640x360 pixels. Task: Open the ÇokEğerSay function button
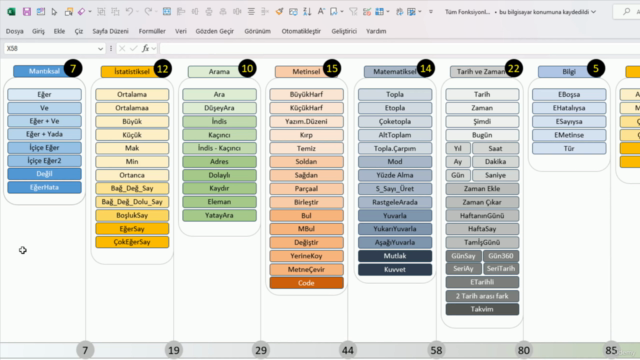[132, 242]
